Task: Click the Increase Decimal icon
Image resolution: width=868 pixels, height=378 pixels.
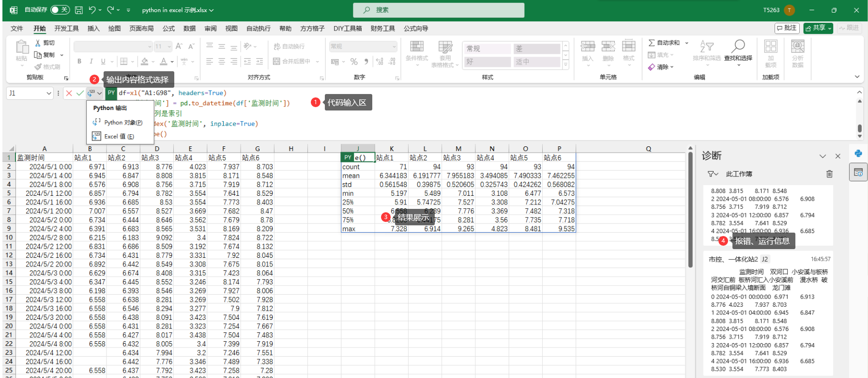Action: pos(380,62)
